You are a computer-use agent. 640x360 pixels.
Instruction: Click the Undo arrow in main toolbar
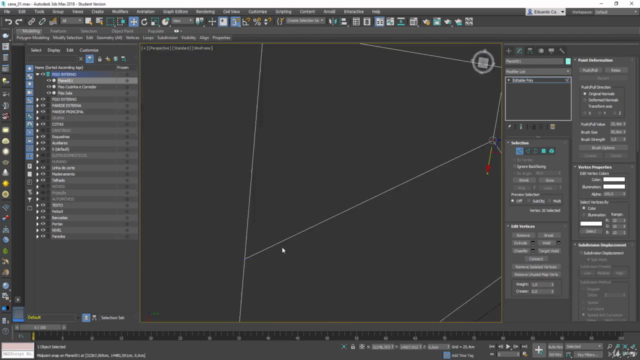pos(8,22)
